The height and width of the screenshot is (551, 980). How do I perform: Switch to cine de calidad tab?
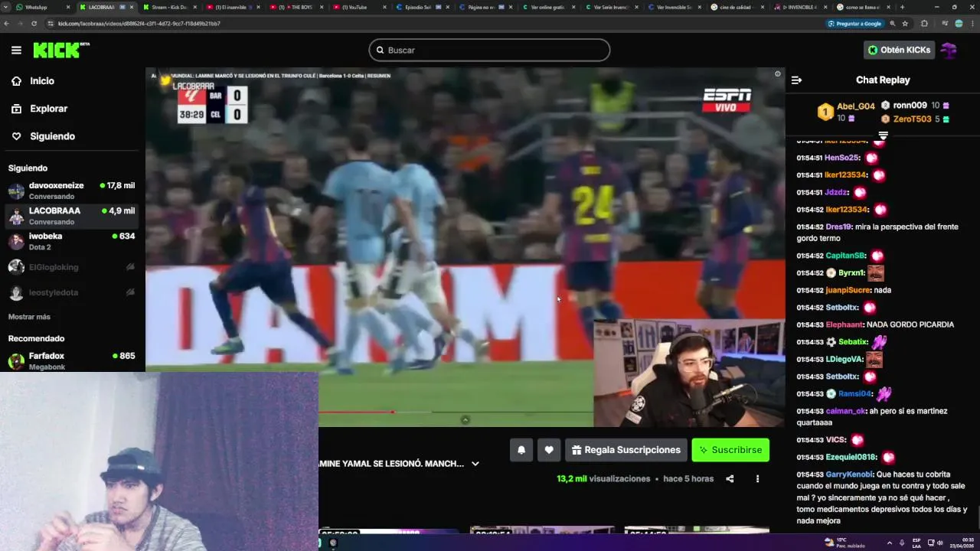(x=737, y=7)
